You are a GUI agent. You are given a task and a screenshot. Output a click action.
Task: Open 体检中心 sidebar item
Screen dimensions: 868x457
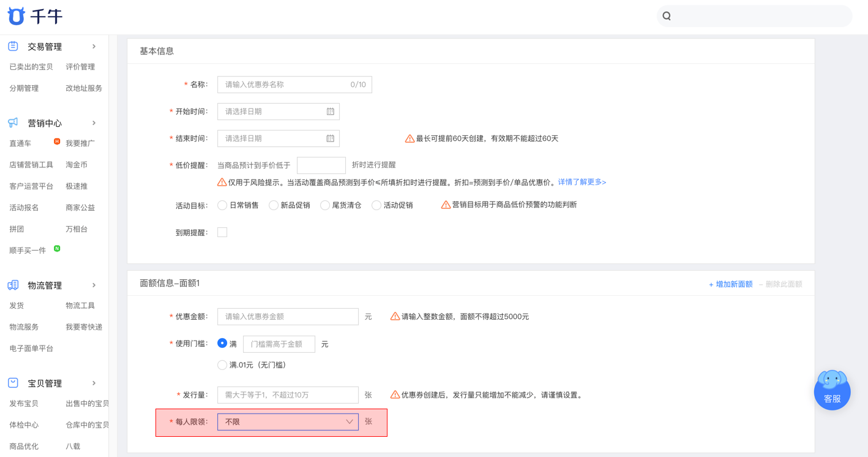24,425
